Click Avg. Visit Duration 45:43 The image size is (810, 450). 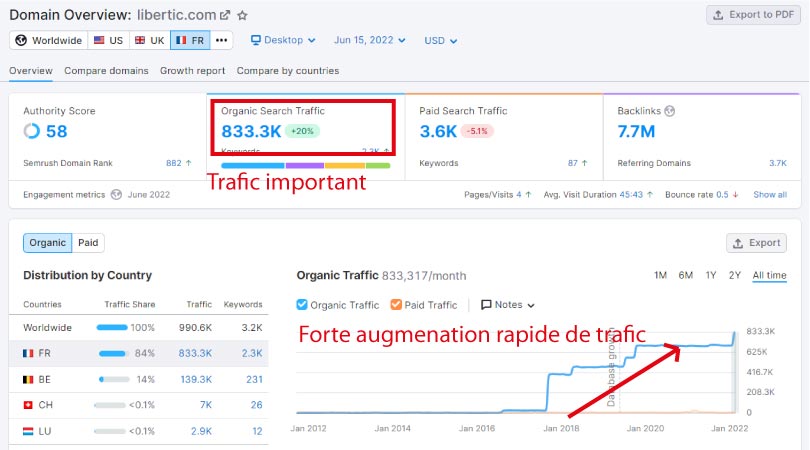click(631, 195)
